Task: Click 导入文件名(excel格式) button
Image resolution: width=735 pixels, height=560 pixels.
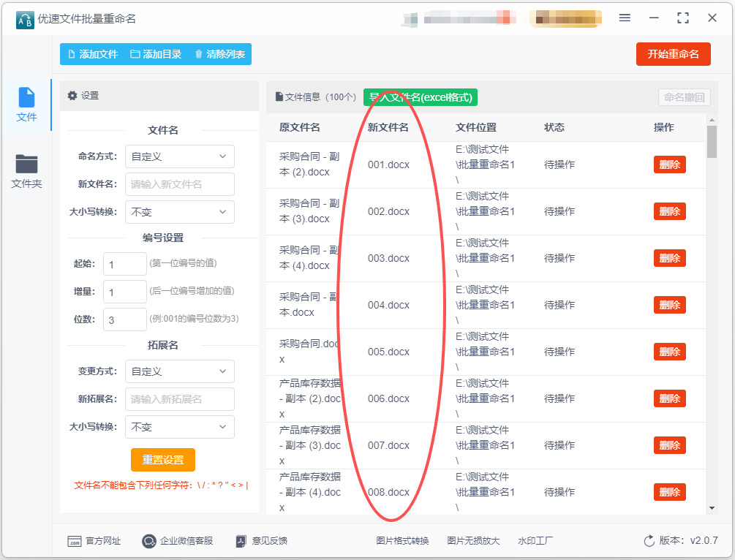Action: (421, 97)
